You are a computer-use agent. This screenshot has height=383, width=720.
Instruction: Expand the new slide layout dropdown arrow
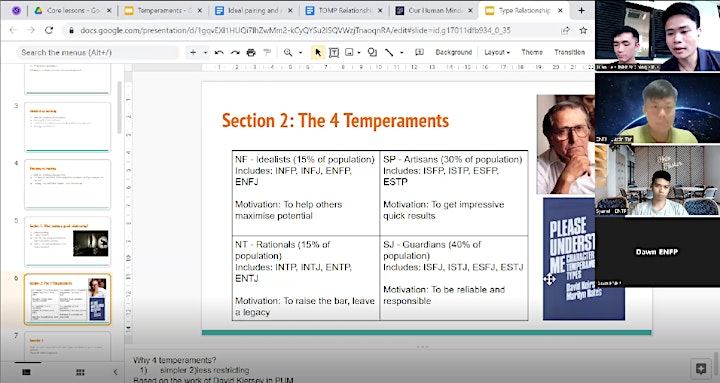tap(205, 52)
